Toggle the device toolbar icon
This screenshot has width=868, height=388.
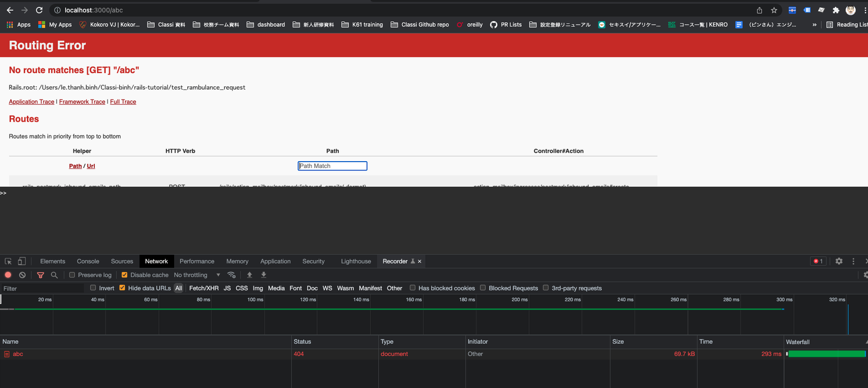(x=22, y=261)
